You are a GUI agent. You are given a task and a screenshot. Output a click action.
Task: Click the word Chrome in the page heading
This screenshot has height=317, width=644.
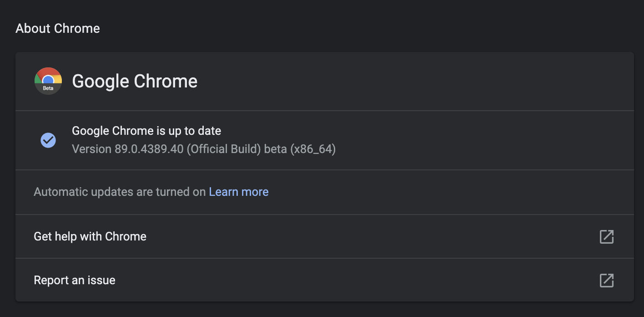pyautogui.click(x=77, y=28)
